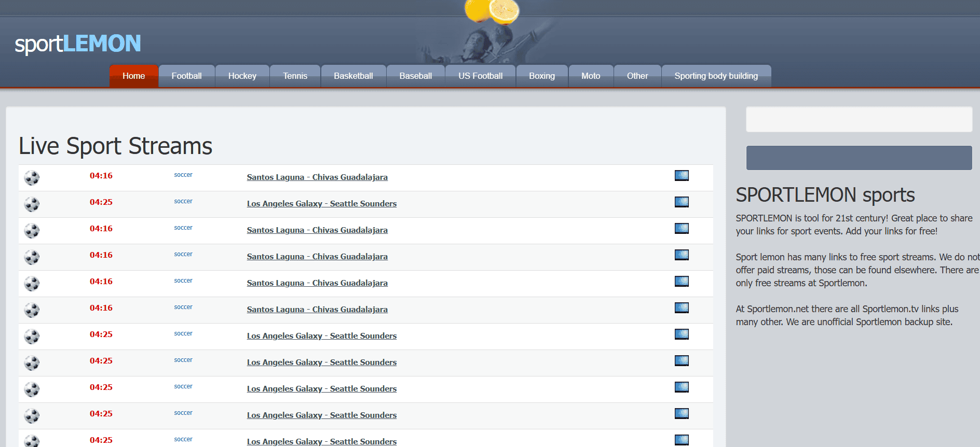Screen dimensions: 980x447
Task: Click the soccer ball icon in the second row
Action: coord(32,204)
